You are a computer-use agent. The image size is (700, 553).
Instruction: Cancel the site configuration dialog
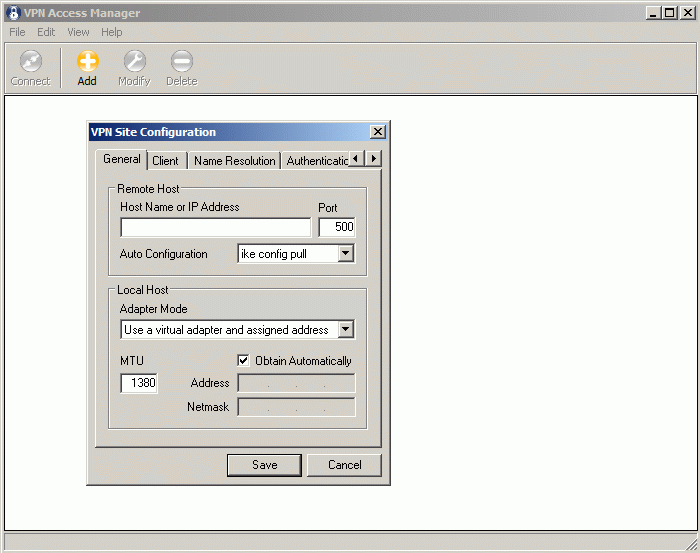pos(344,465)
